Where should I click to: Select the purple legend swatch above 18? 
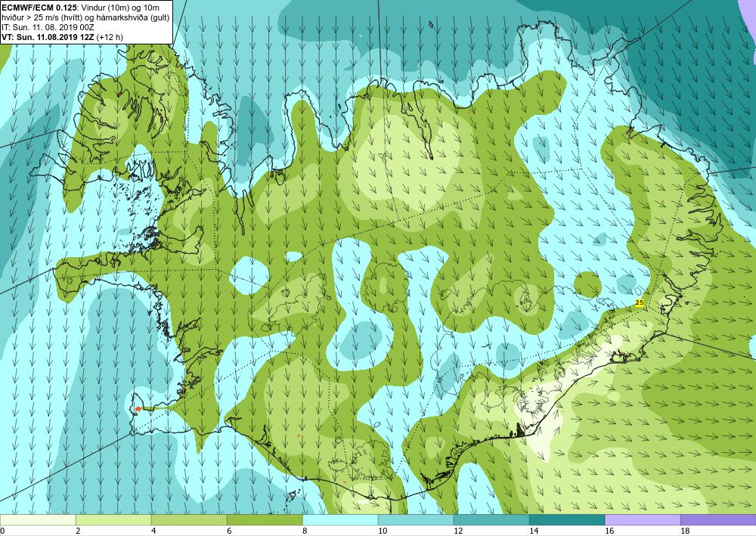coord(718,519)
